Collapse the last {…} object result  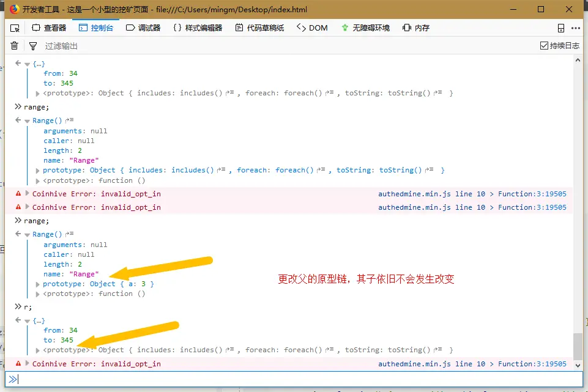pos(27,321)
